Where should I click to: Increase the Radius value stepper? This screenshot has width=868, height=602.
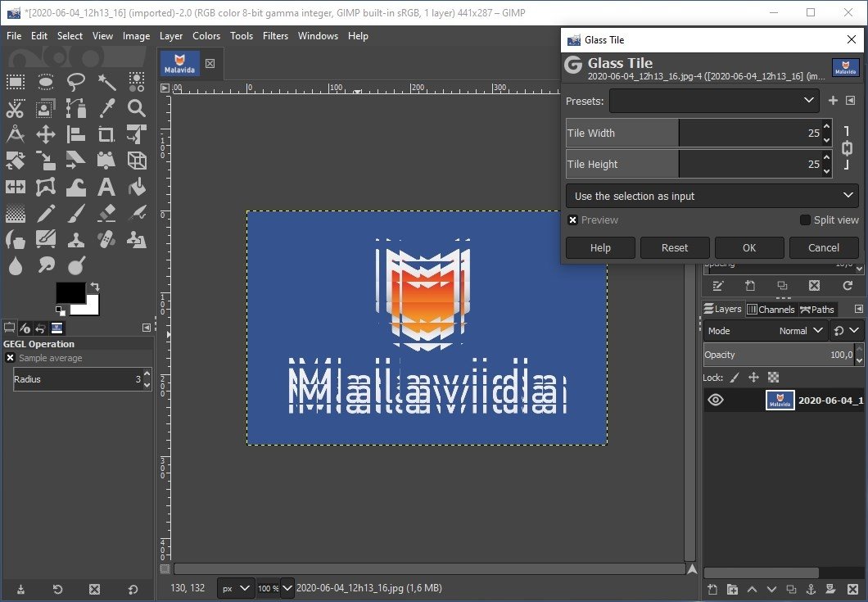point(147,373)
